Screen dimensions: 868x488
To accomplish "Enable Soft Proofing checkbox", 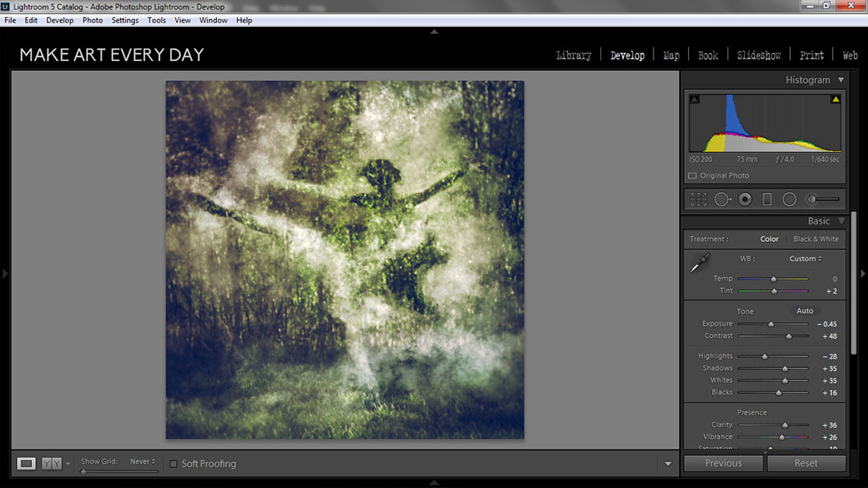I will (x=174, y=464).
